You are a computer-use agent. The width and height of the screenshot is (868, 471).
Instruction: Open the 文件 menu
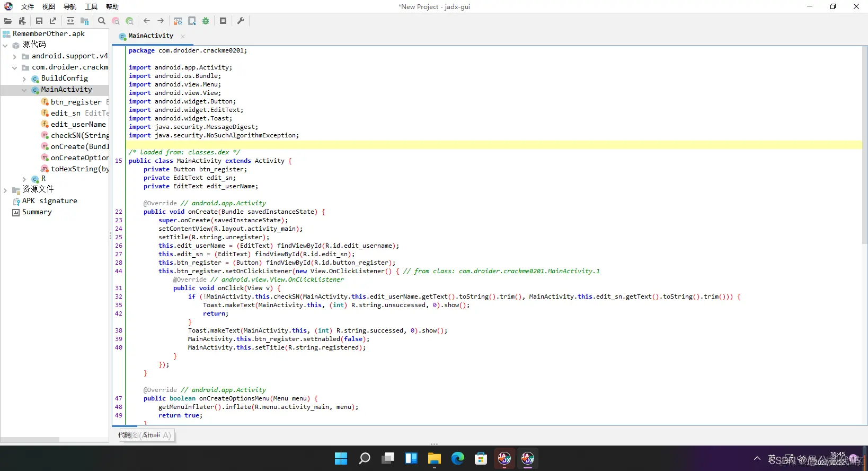28,6
